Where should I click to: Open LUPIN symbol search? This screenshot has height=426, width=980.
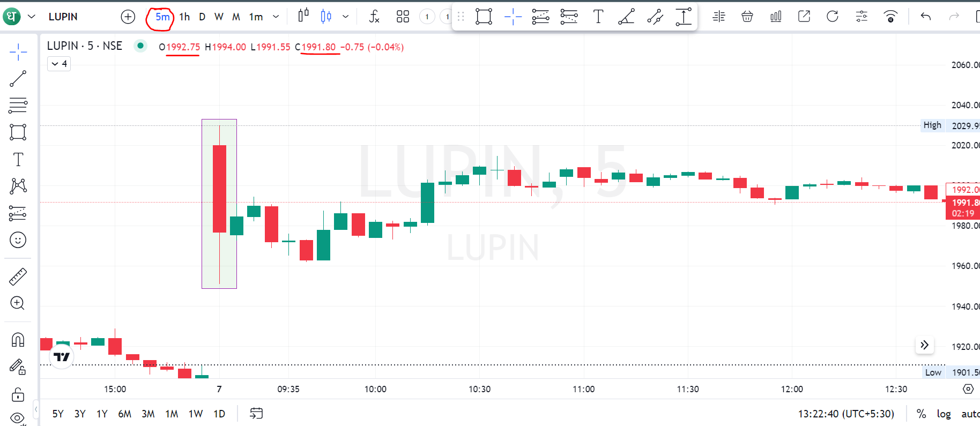click(x=63, y=17)
